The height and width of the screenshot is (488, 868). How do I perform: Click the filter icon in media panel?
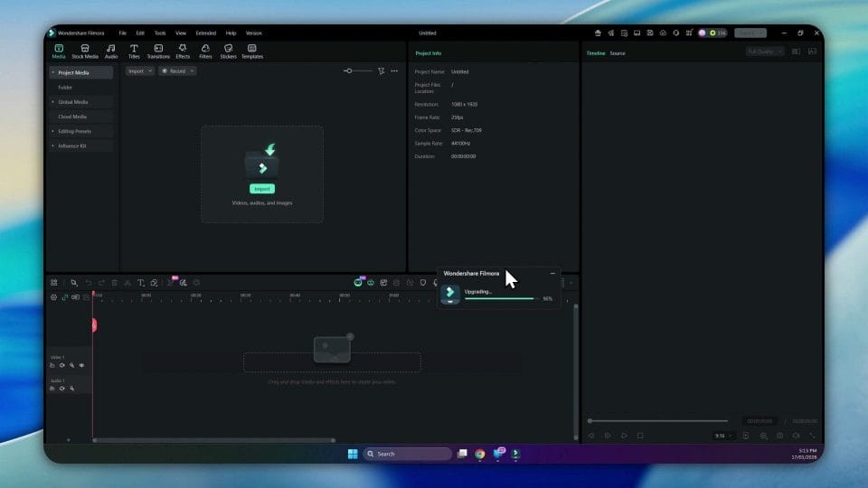(381, 70)
